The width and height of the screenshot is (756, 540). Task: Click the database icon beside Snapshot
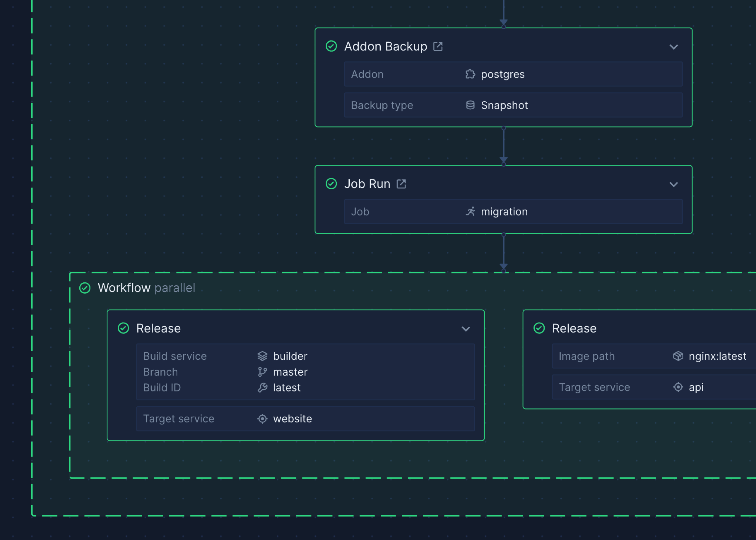pyautogui.click(x=470, y=105)
